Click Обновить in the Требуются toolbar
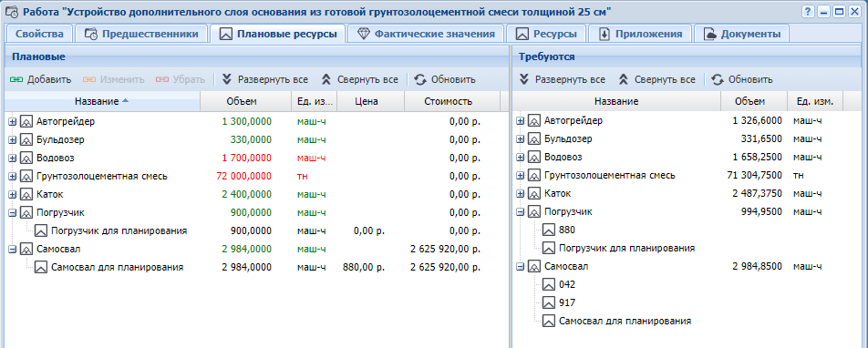 pos(742,79)
